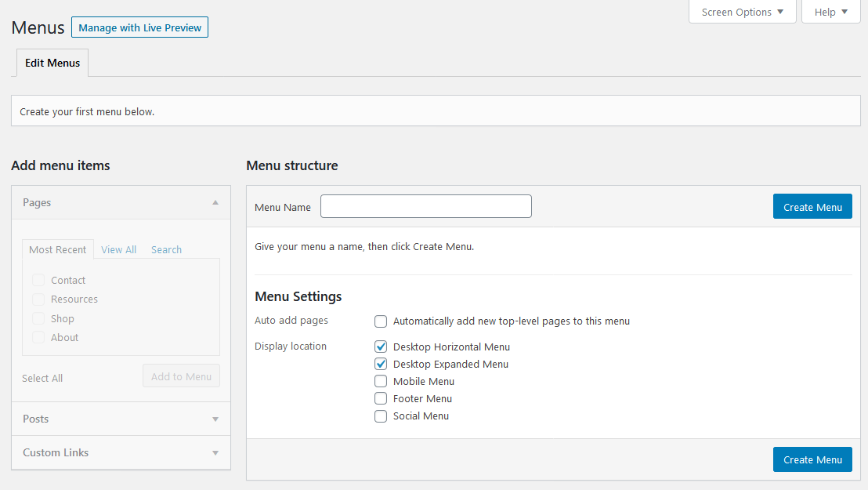Image resolution: width=868 pixels, height=490 pixels.
Task: Expand the Custom Links section
Action: pos(215,452)
